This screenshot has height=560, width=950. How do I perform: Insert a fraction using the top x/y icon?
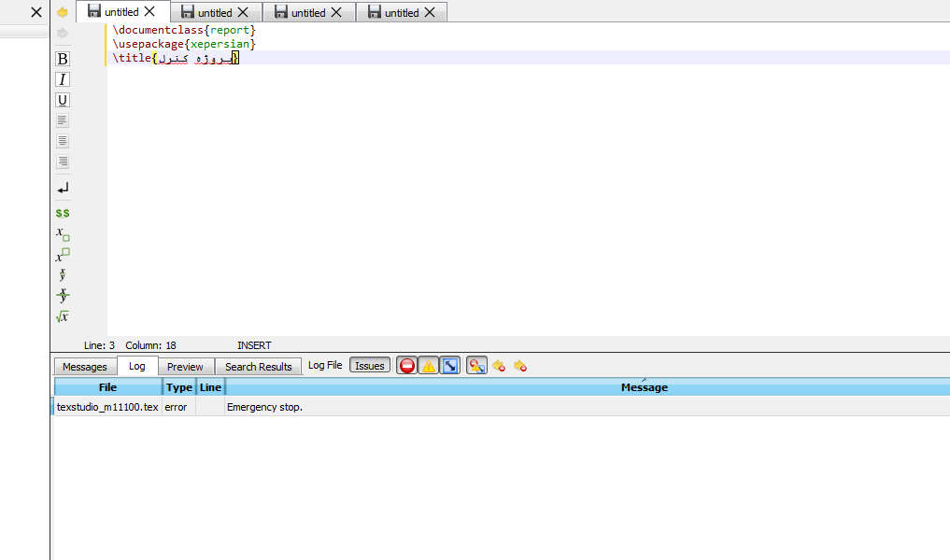click(63, 274)
